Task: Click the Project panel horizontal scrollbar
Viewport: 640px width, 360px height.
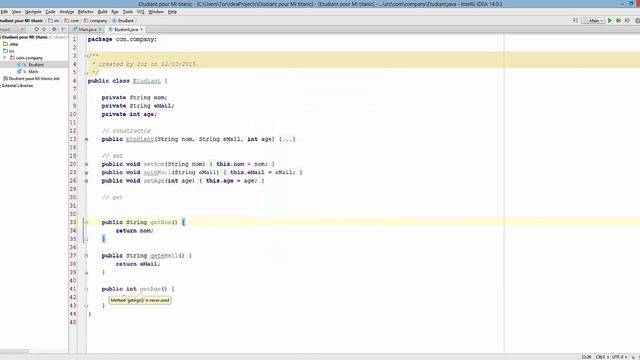Action: 15,351
